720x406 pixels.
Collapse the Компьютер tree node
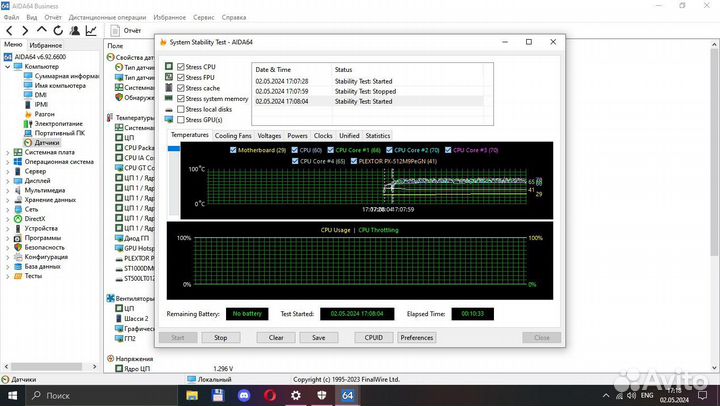(x=8, y=67)
